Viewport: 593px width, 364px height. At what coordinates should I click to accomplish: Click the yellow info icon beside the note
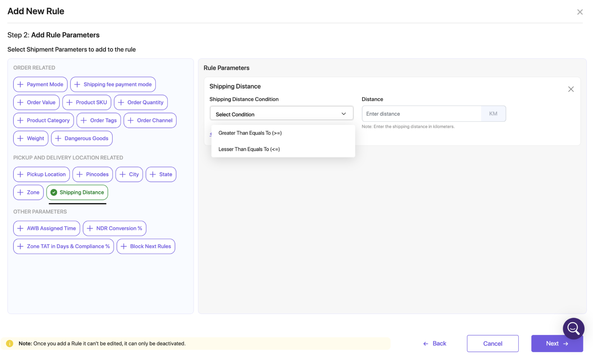click(x=10, y=344)
